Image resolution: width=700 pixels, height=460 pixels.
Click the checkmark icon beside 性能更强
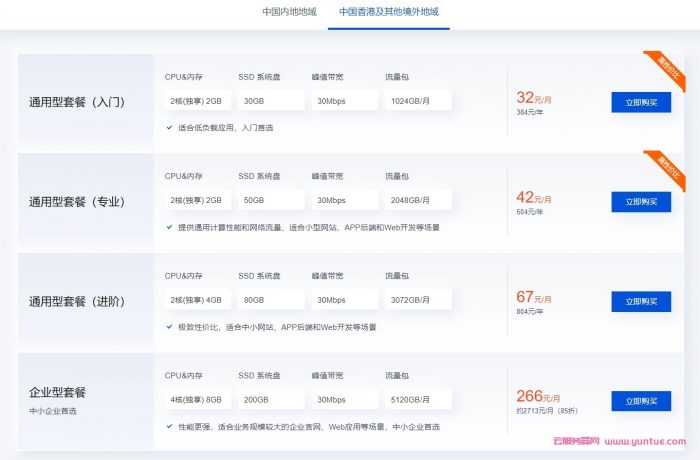pyautogui.click(x=169, y=427)
